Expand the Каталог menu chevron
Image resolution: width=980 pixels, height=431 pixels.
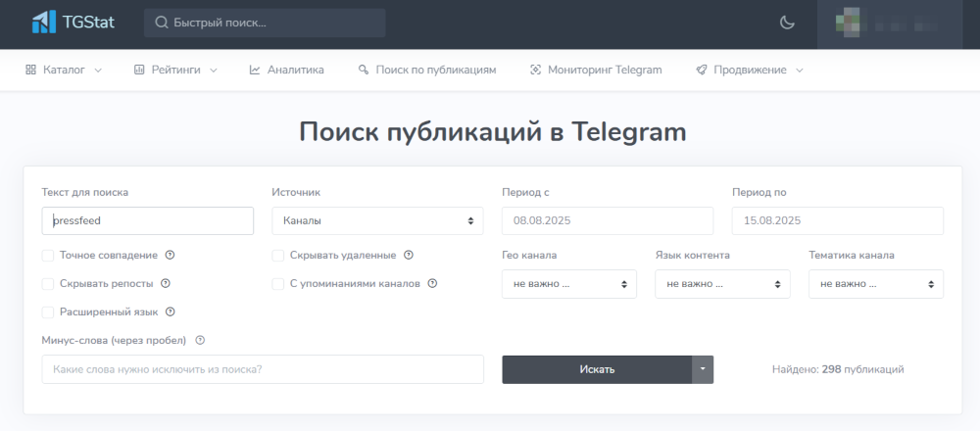97,71
